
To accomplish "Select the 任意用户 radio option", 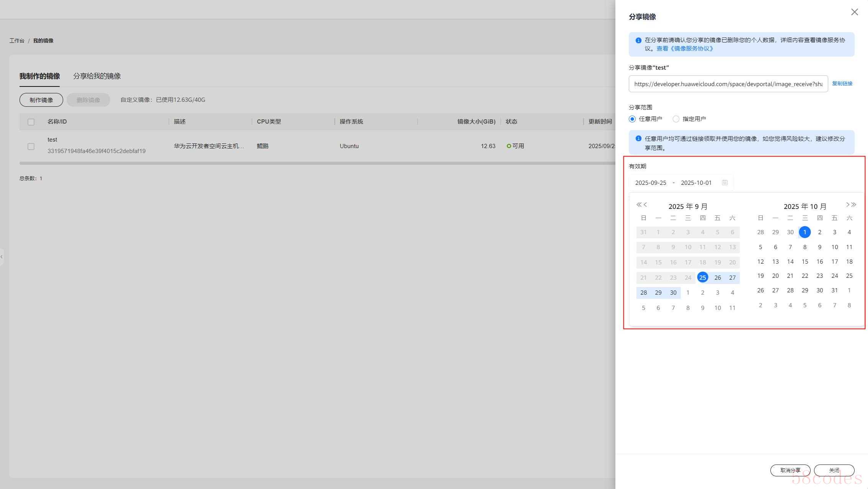I will (x=632, y=119).
